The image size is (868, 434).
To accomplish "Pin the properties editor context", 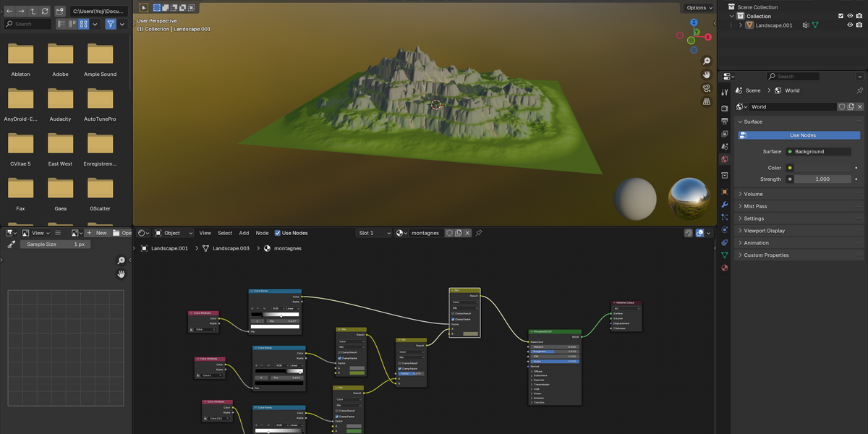I will tap(859, 90).
